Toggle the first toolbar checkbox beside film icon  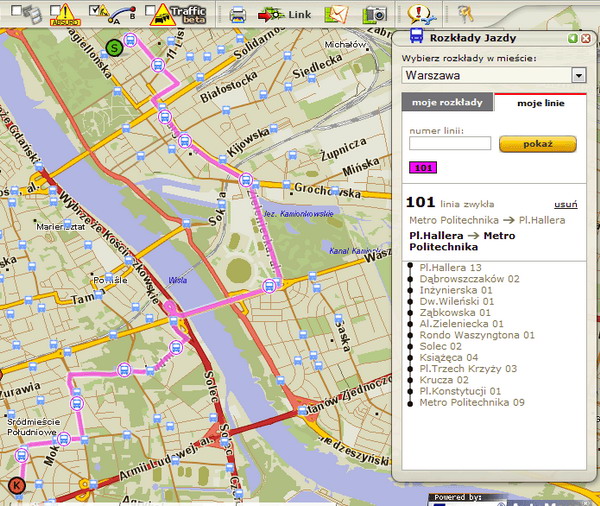(16, 10)
